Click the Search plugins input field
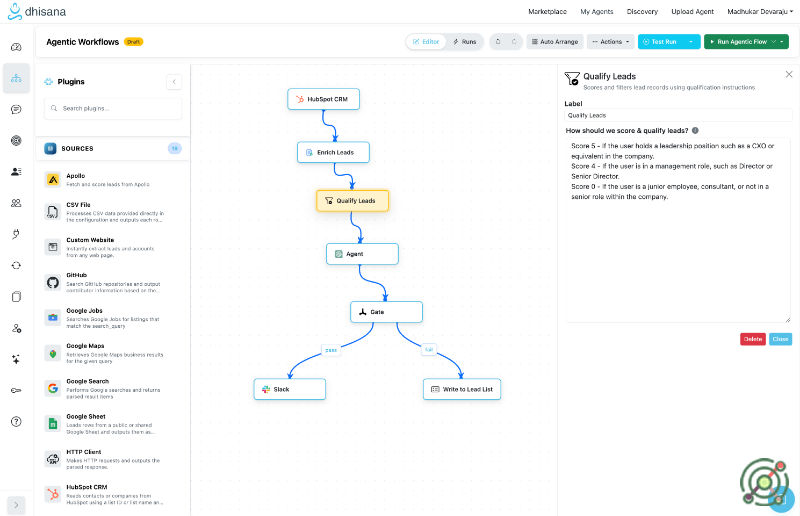Viewport: 800px width, 516px height. pyautogui.click(x=113, y=108)
